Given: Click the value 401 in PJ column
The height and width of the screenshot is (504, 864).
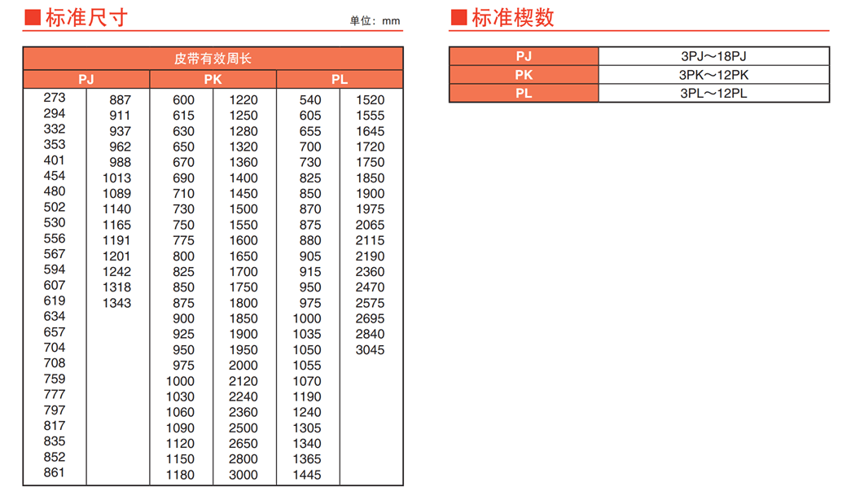Looking at the screenshot, I should point(55,160).
